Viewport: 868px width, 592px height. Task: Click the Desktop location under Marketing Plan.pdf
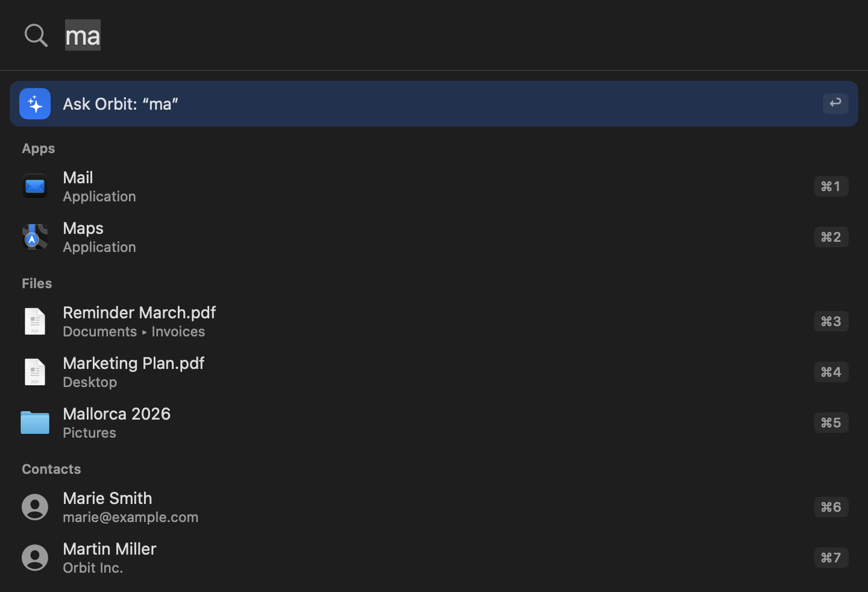click(x=90, y=382)
